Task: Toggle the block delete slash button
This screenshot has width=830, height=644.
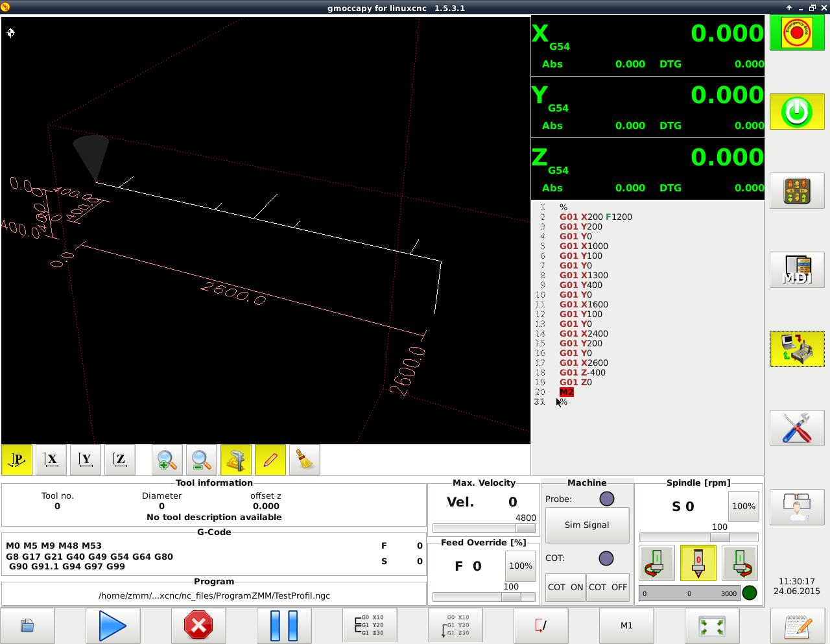Action: pyautogui.click(x=541, y=626)
